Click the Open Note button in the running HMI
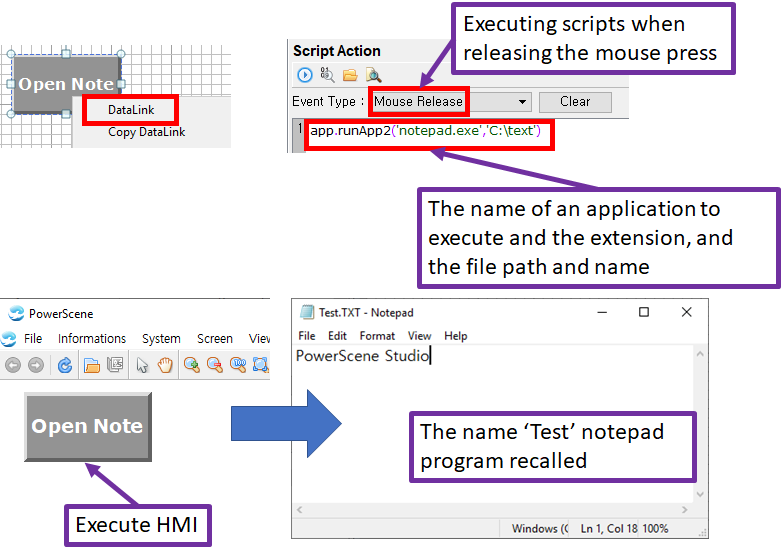Viewport: 781px width, 553px height. point(88,426)
